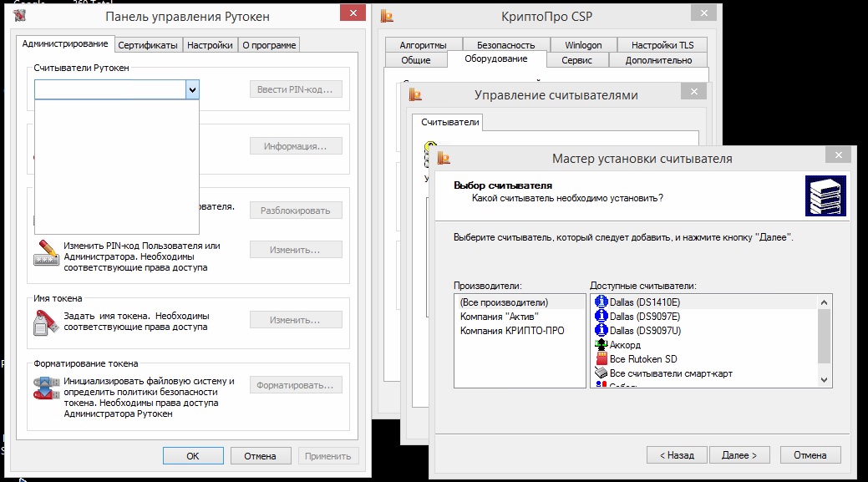The width and height of the screenshot is (868, 482).
Task: Switch to the Сертификаты tab
Action: [x=148, y=45]
